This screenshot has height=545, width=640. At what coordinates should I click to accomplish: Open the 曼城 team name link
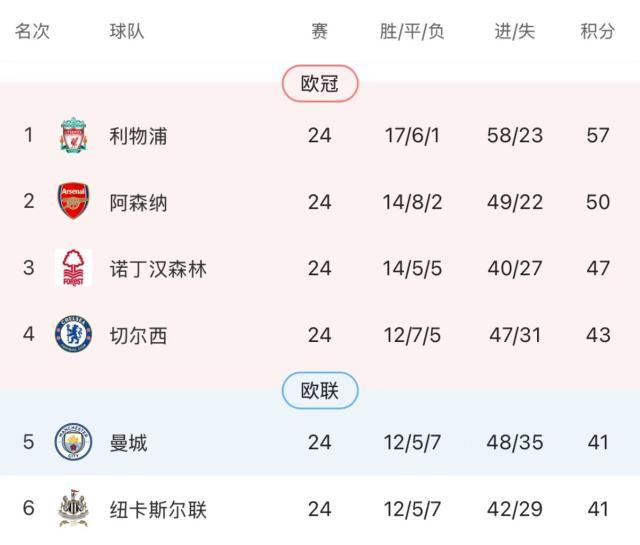(128, 442)
